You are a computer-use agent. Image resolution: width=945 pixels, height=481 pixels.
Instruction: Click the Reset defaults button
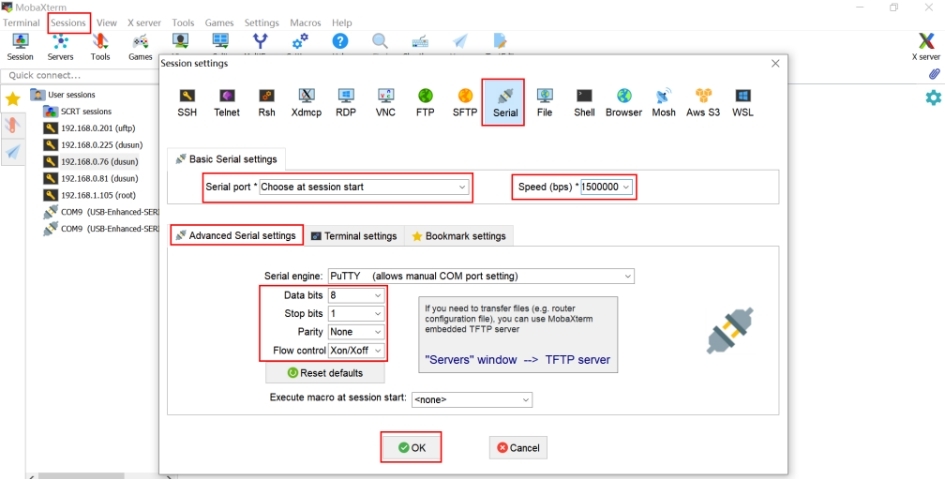[325, 373]
